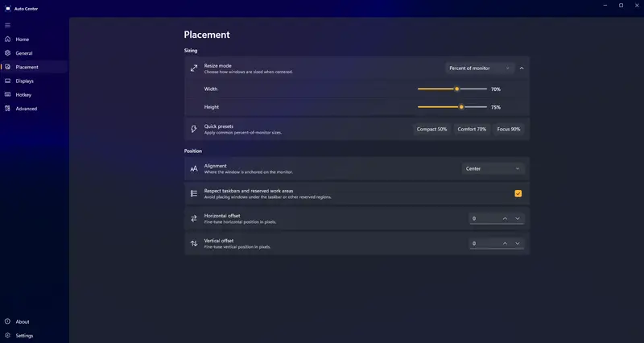Decrease Vertical offset with down arrow

[x=518, y=244]
